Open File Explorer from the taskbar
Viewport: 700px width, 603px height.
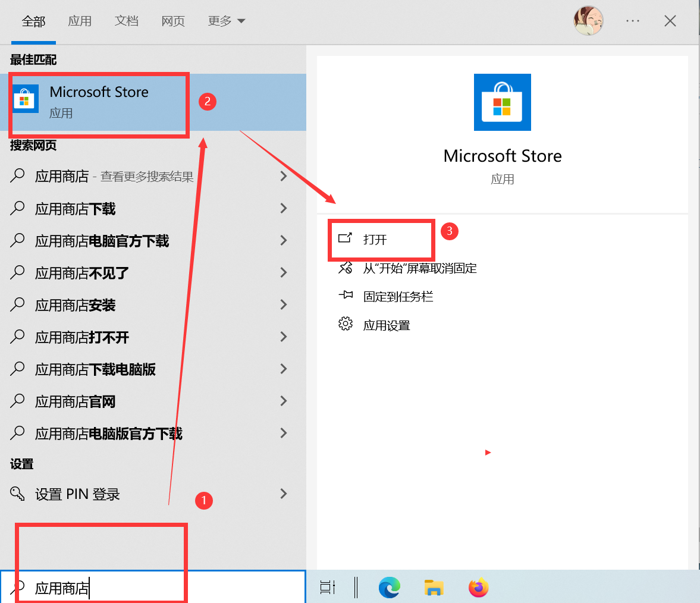pos(434,588)
